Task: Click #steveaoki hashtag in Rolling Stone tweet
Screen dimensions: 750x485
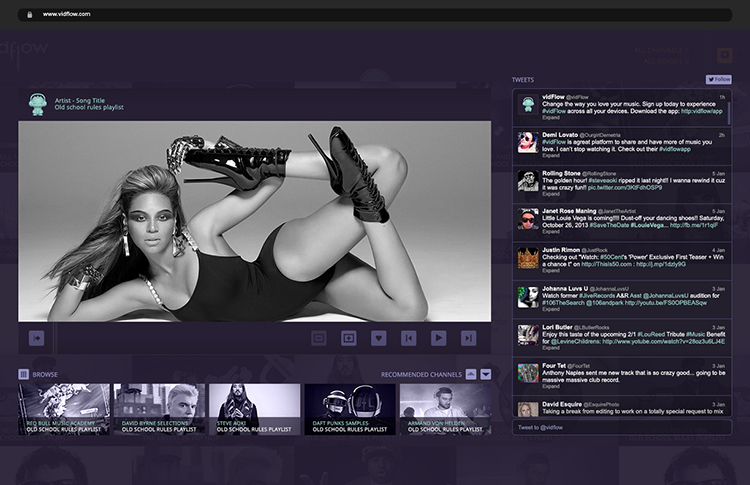Action: 603,180
